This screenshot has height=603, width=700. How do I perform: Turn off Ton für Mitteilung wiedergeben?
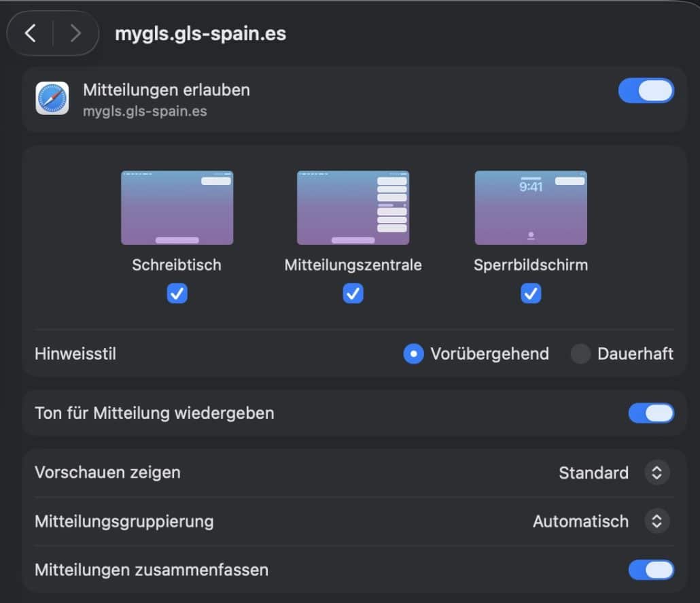tap(651, 413)
